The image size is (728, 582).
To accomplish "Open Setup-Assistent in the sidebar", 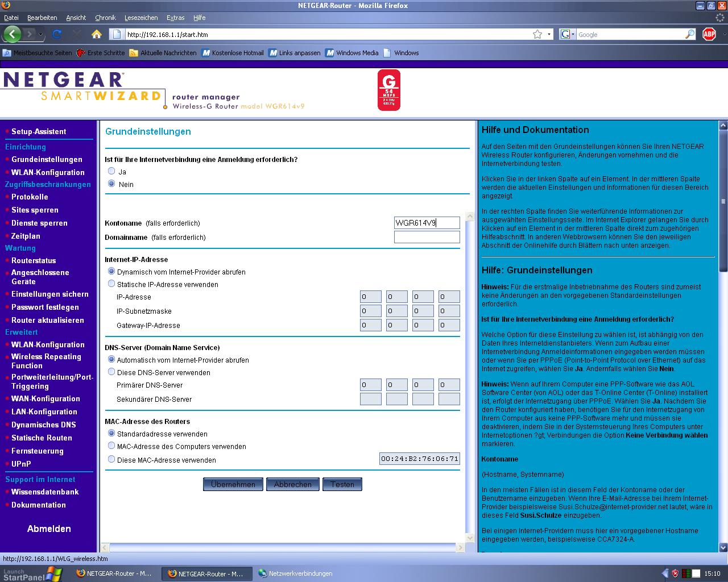I will tap(39, 131).
